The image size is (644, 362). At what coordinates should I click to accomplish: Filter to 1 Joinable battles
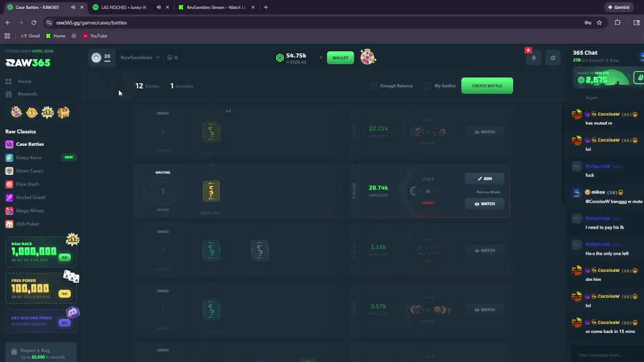tap(182, 86)
